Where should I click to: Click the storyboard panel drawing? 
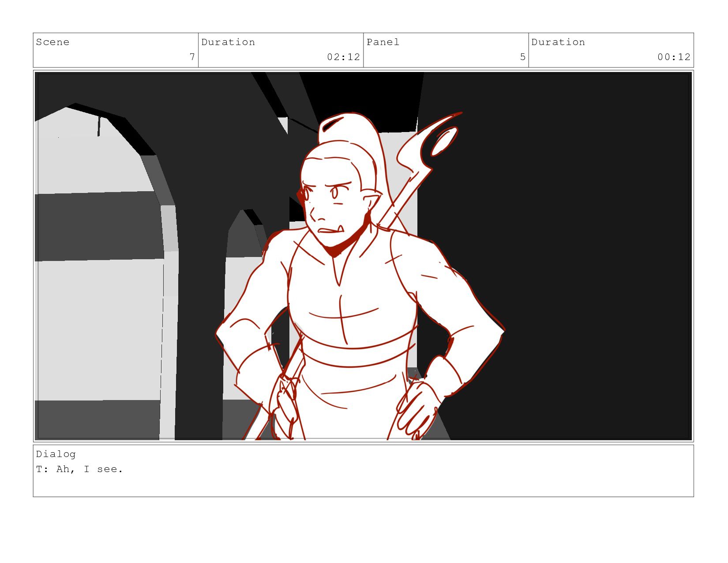tap(363, 256)
